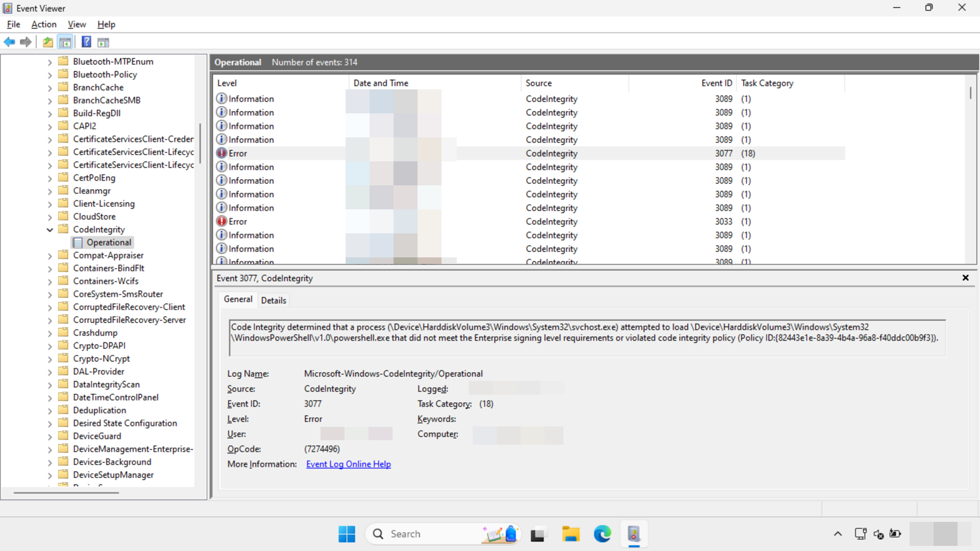Switch to the Details tab
The width and height of the screenshot is (980, 551).
click(x=274, y=300)
